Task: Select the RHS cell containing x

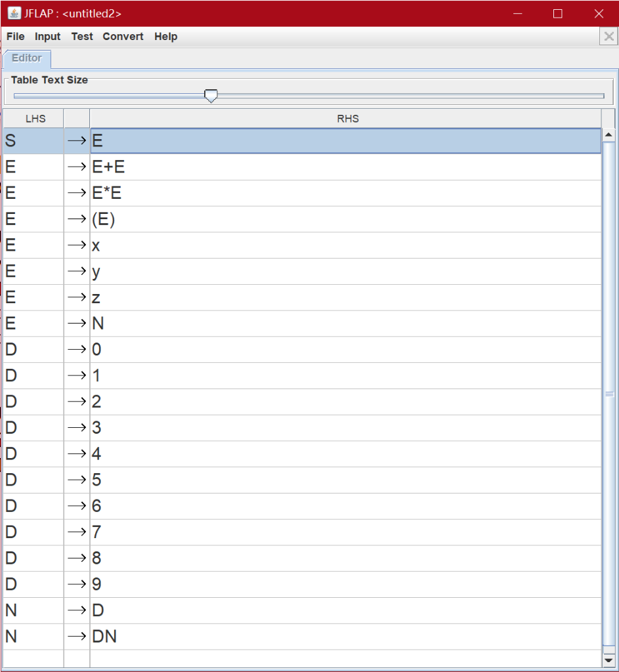Action: point(345,245)
